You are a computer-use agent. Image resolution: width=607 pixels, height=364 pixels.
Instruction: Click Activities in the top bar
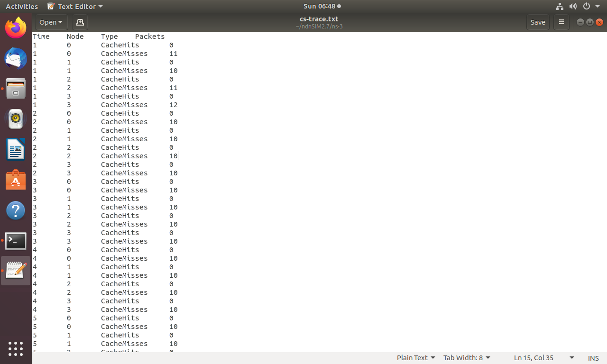pos(21,6)
